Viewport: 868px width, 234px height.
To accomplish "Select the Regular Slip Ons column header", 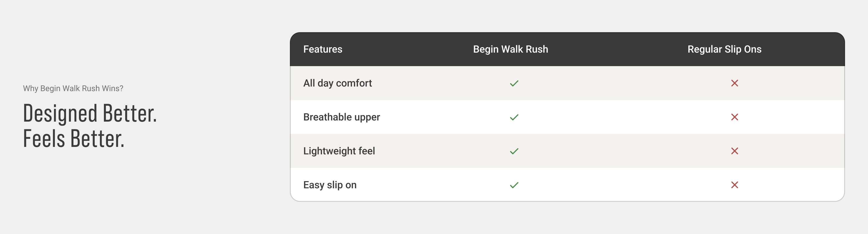I will click(724, 49).
